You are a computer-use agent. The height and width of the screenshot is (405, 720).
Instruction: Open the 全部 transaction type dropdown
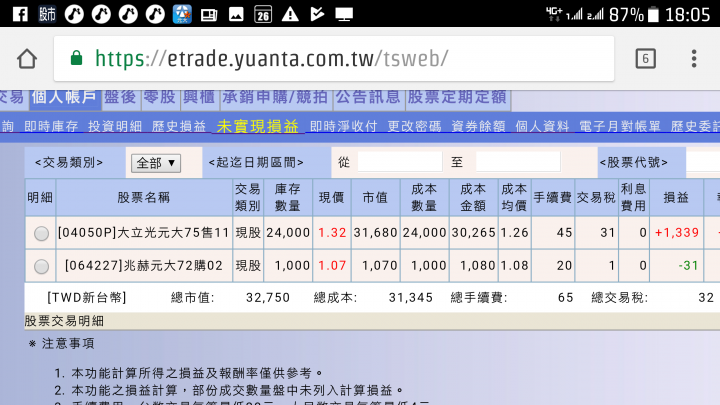156,163
